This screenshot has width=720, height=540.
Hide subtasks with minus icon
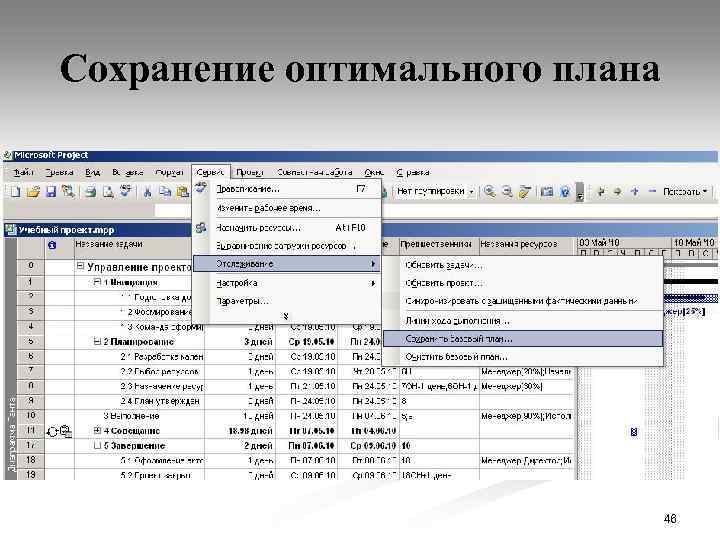(652, 191)
